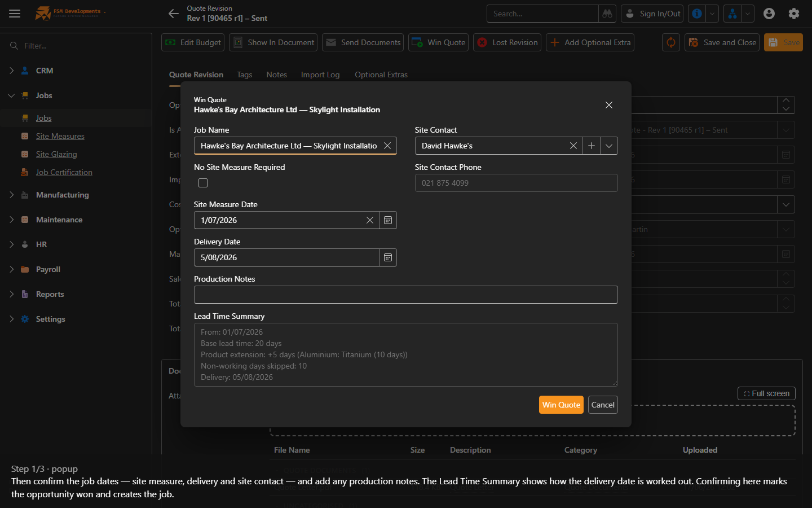Open dropdown next to the info icon
The width and height of the screenshot is (812, 508).
pos(712,14)
